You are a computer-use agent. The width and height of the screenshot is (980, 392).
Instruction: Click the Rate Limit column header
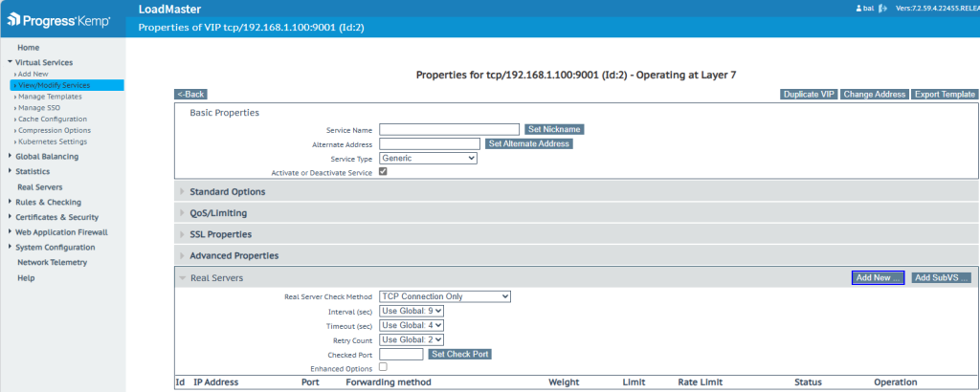tap(700, 382)
